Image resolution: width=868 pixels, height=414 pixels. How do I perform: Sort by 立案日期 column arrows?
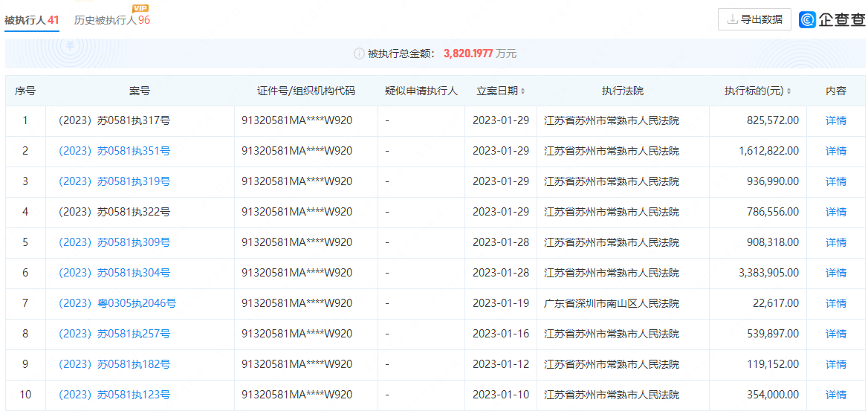click(522, 91)
